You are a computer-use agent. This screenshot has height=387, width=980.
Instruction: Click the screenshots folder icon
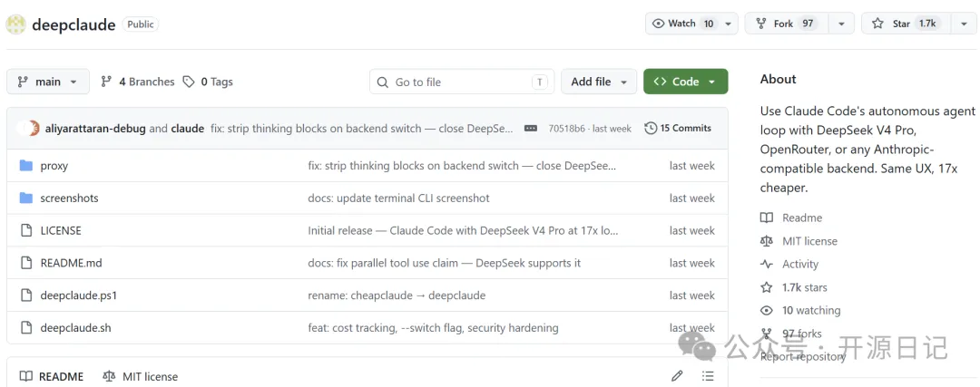tap(25, 198)
